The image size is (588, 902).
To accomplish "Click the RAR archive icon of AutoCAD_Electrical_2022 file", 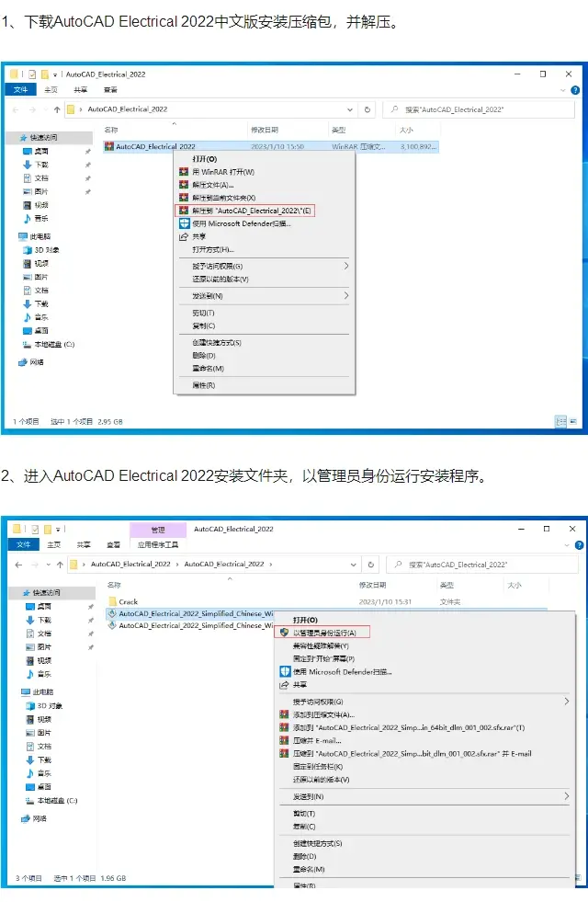I will pos(109,146).
